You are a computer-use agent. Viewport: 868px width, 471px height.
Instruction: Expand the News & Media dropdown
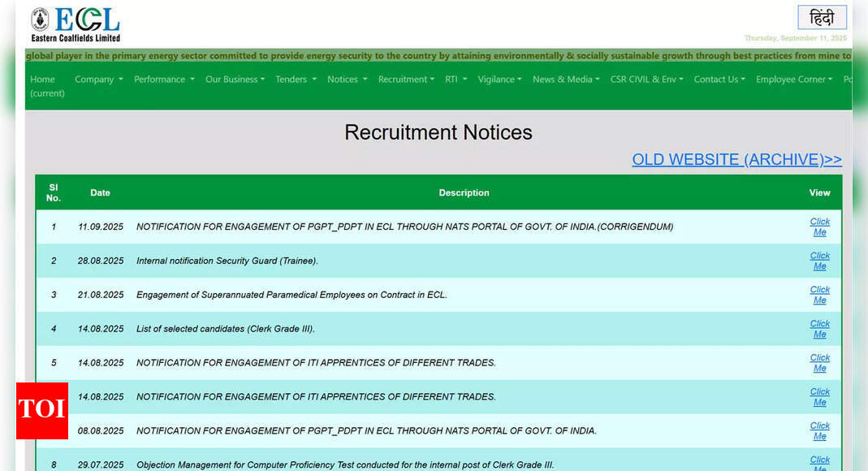pyautogui.click(x=566, y=79)
